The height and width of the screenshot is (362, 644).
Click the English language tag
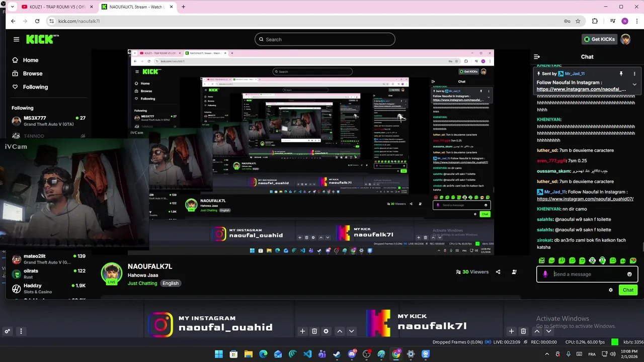[171, 283]
